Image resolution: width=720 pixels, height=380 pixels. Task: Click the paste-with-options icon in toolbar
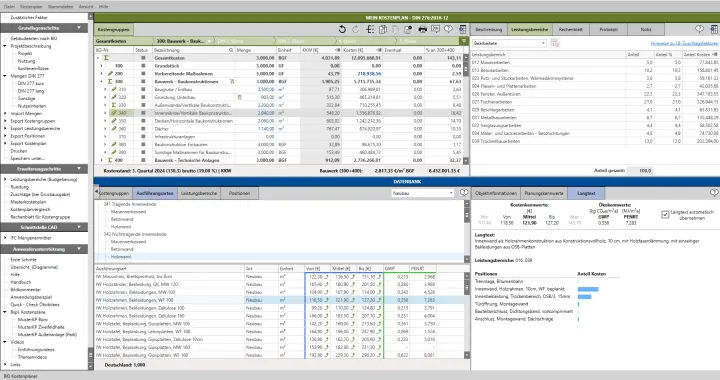point(408,29)
